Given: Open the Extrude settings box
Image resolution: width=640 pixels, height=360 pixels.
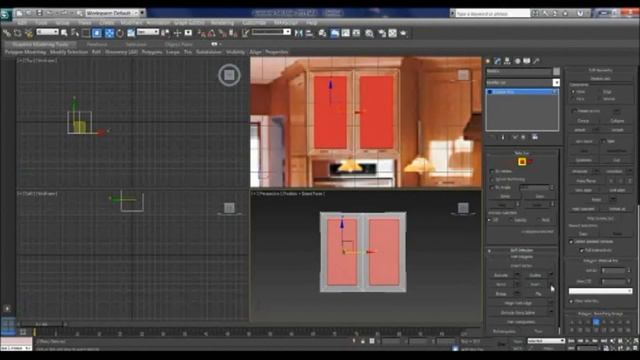Looking at the screenshot, I should 518,276.
